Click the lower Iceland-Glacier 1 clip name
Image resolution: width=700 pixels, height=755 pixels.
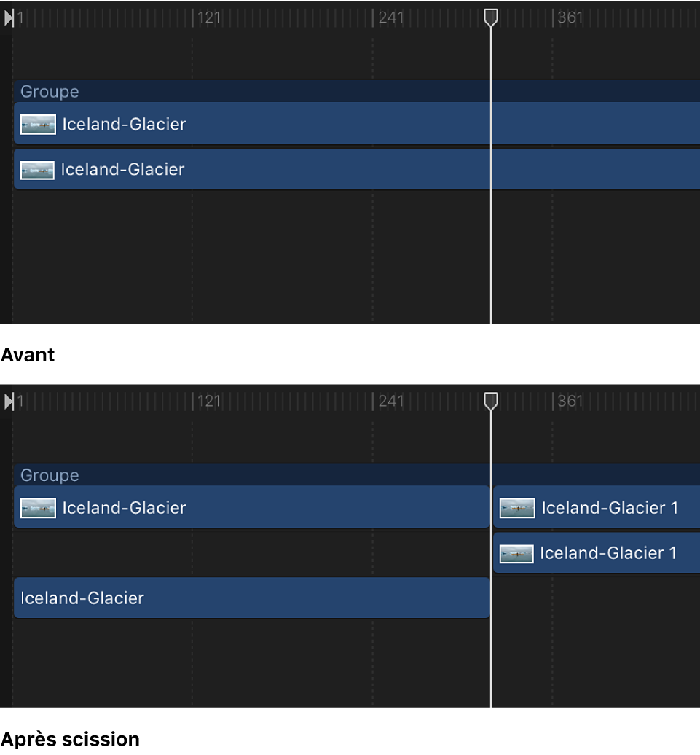[x=608, y=554]
